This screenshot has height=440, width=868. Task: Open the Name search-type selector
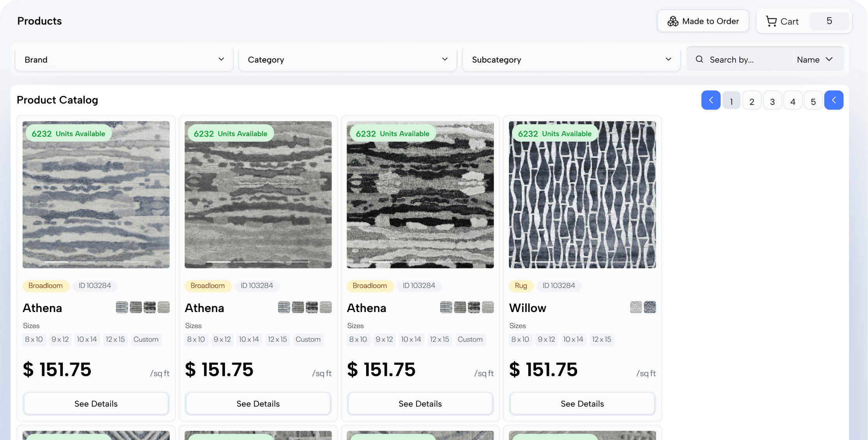click(x=815, y=59)
